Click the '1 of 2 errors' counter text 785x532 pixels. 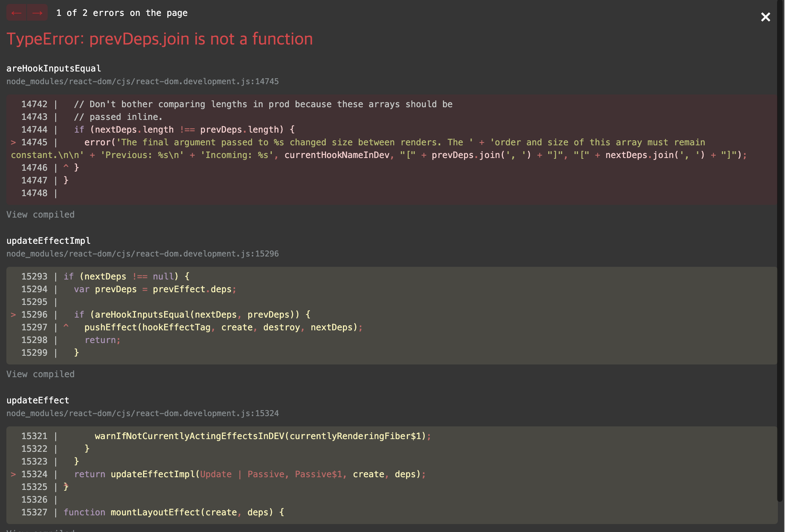[x=122, y=13]
